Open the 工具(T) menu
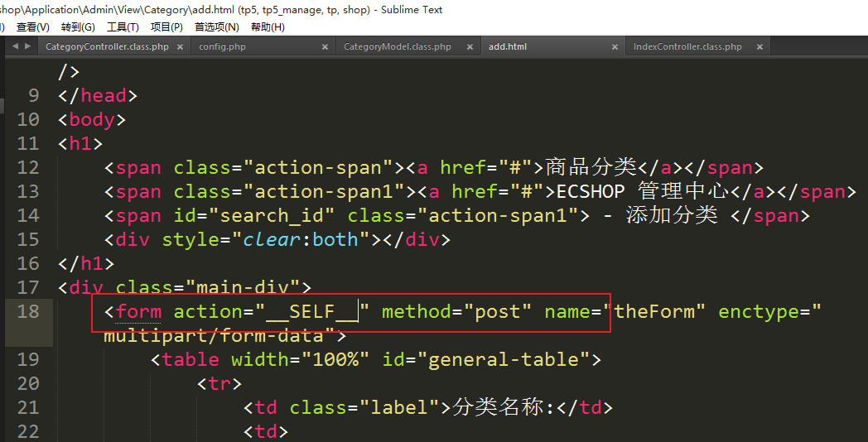868x442 pixels. pyautogui.click(x=123, y=27)
